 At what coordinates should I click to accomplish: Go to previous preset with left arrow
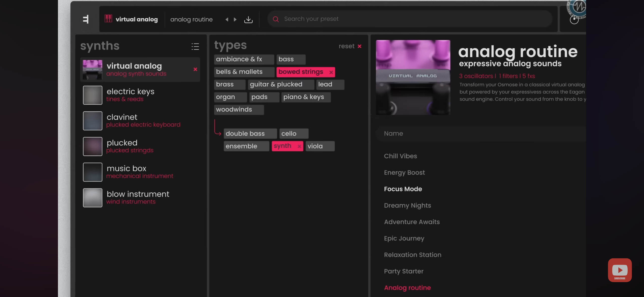pos(227,19)
